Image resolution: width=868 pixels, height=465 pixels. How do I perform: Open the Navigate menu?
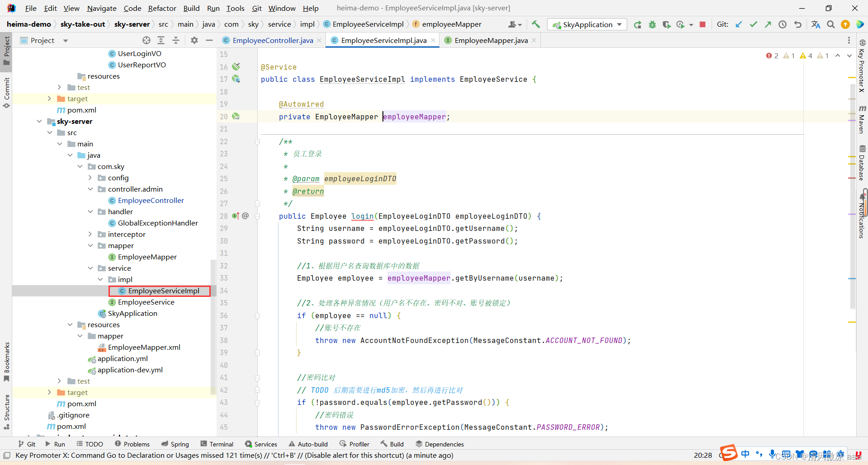(102, 8)
